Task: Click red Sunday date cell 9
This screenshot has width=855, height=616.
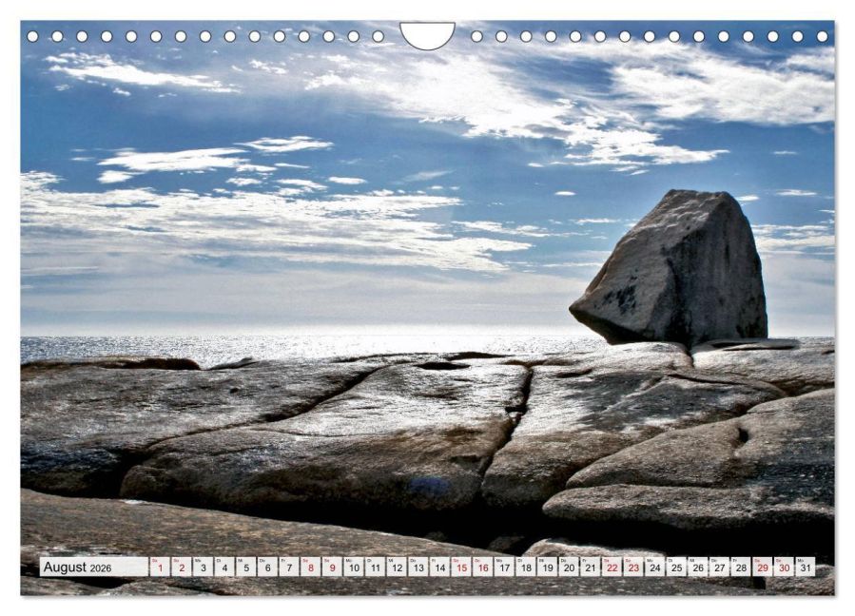Action: pos(332,567)
